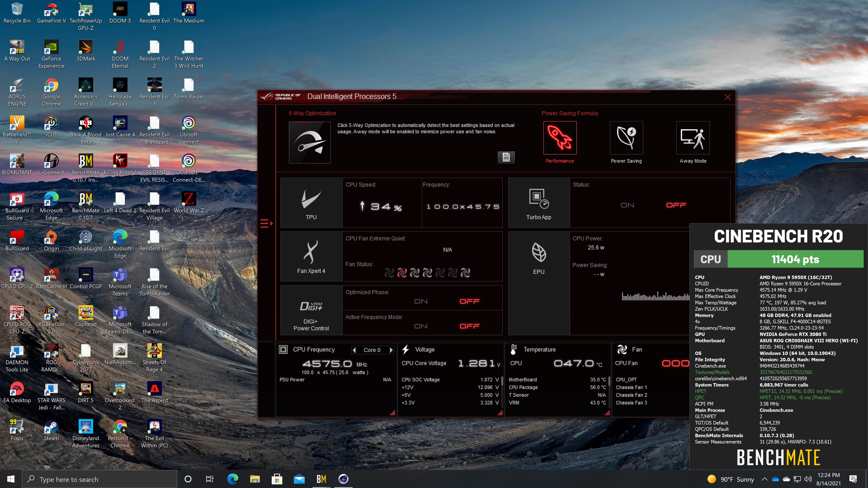Close Dual Intelligent Processors 5 window

tap(727, 97)
